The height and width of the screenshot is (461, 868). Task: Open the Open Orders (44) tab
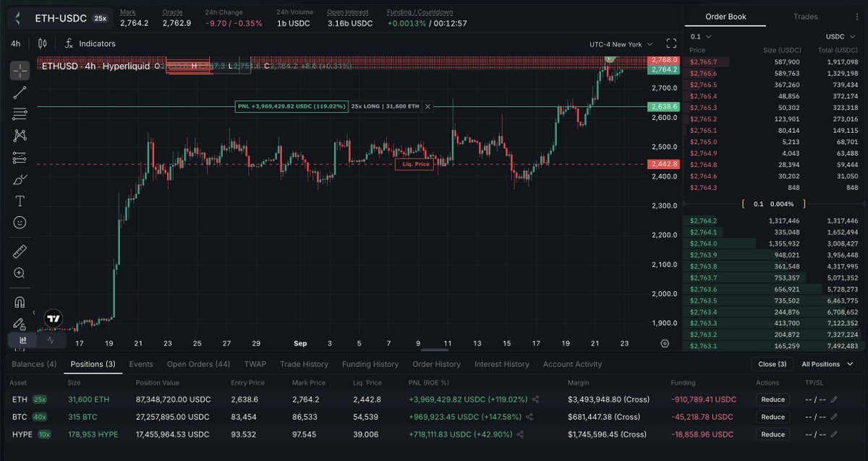coord(198,364)
